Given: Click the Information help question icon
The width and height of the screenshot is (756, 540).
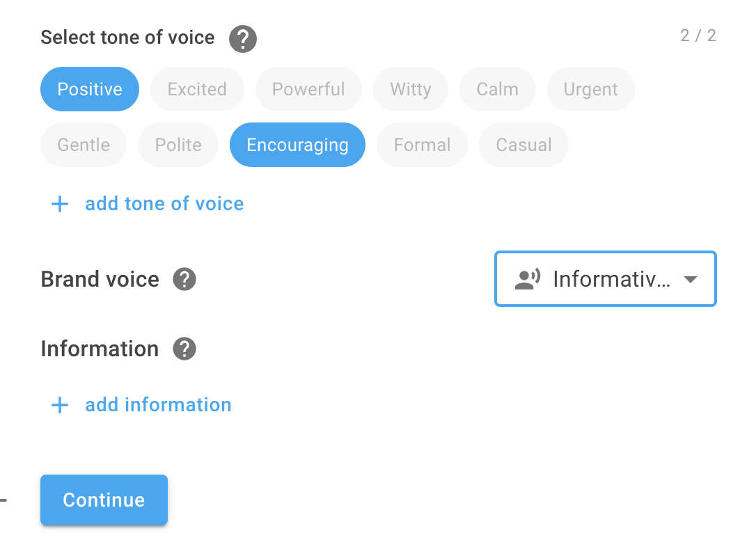Looking at the screenshot, I should (x=184, y=349).
